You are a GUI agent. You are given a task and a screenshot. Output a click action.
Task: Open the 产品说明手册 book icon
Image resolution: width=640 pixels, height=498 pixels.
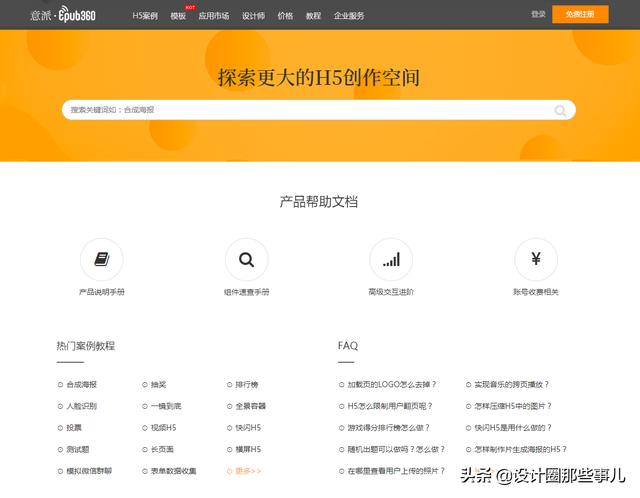(102, 260)
